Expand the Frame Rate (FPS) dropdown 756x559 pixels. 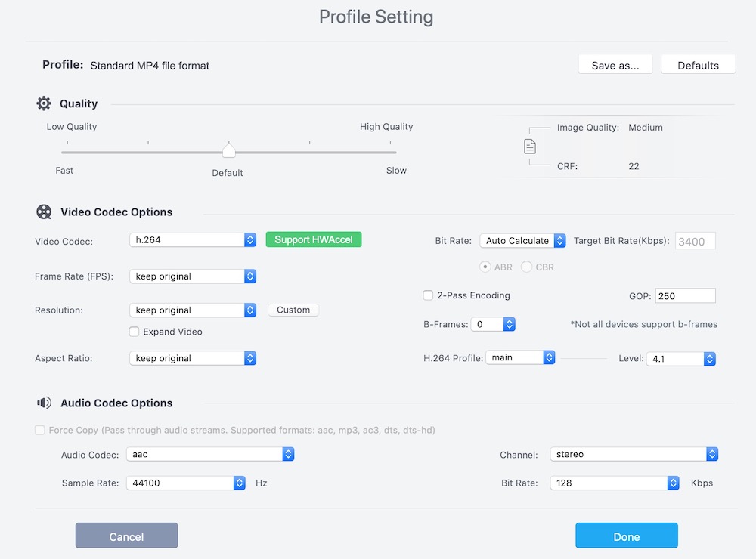[x=193, y=276]
